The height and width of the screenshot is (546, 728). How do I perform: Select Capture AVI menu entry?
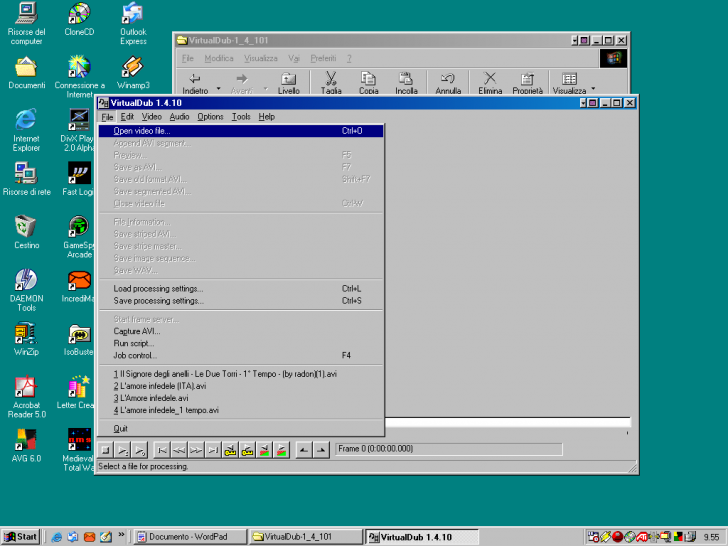pyautogui.click(x=241, y=332)
